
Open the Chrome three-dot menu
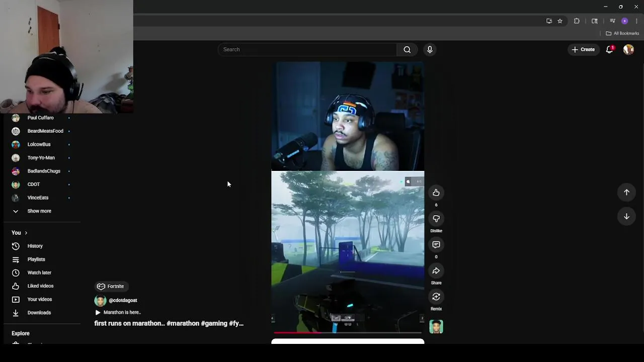(x=636, y=21)
